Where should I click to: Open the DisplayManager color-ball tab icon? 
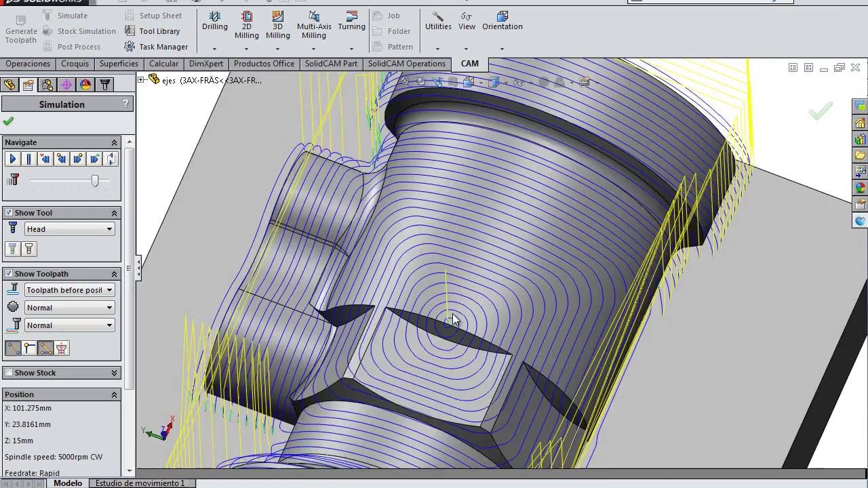tap(85, 85)
